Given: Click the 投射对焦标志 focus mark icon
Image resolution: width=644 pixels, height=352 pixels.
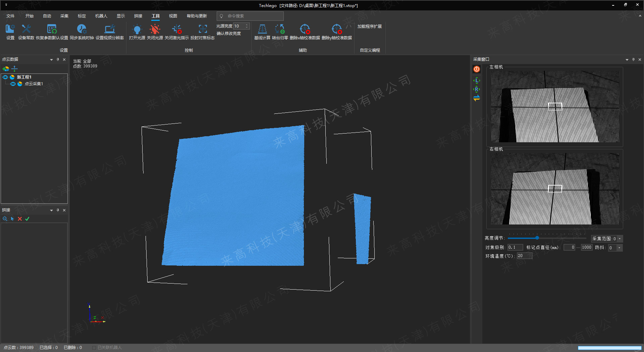Looking at the screenshot, I should (x=203, y=30).
